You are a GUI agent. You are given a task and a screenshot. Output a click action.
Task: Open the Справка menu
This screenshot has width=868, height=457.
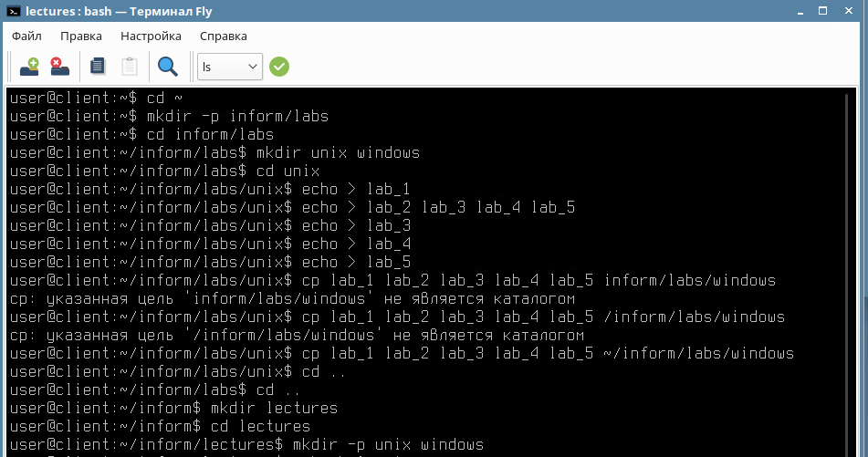click(x=223, y=36)
